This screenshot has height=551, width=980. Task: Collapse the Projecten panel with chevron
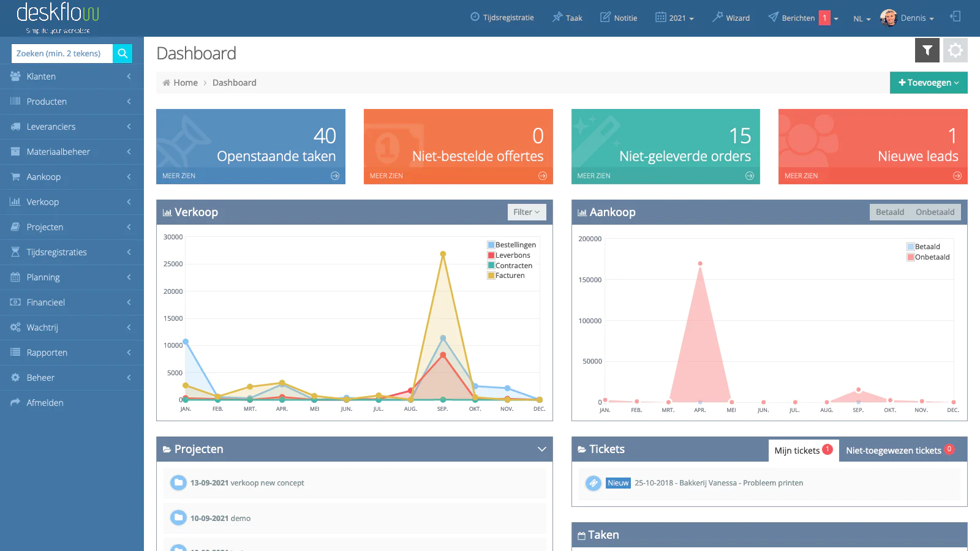(541, 449)
